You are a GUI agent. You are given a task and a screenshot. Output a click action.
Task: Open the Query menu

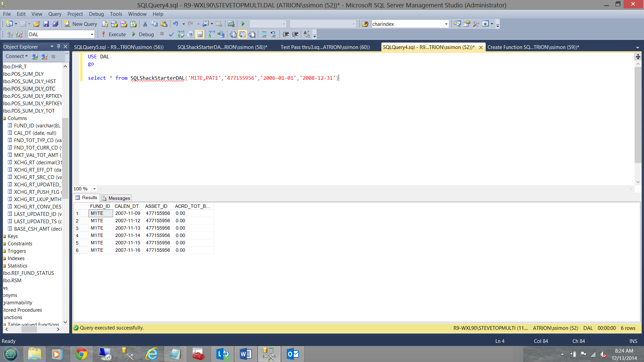click(x=55, y=14)
